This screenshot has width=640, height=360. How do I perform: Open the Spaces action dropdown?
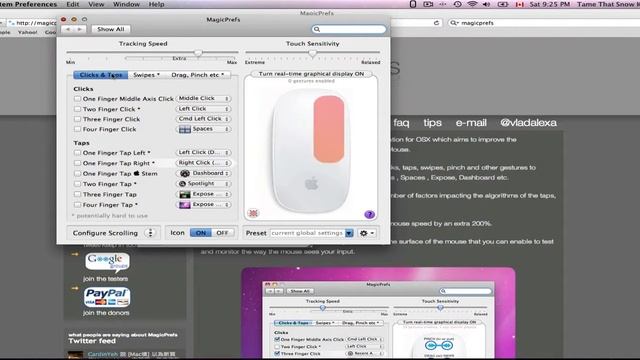(x=204, y=129)
